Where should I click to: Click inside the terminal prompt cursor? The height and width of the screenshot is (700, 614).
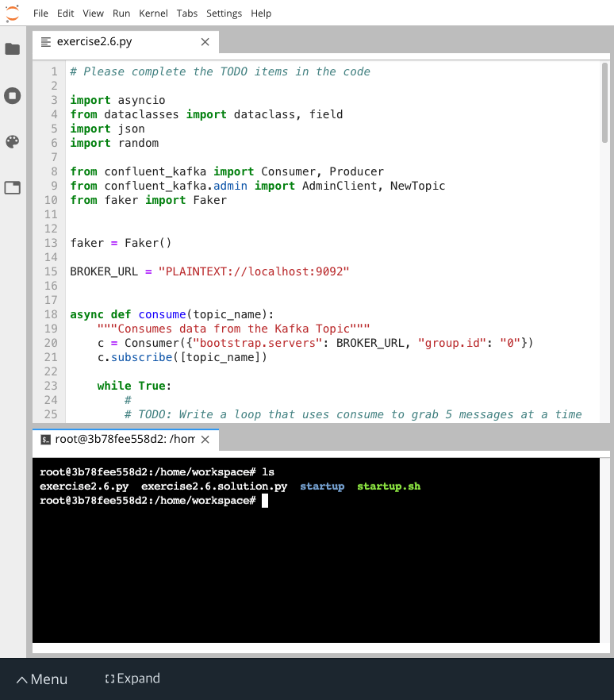pos(265,501)
